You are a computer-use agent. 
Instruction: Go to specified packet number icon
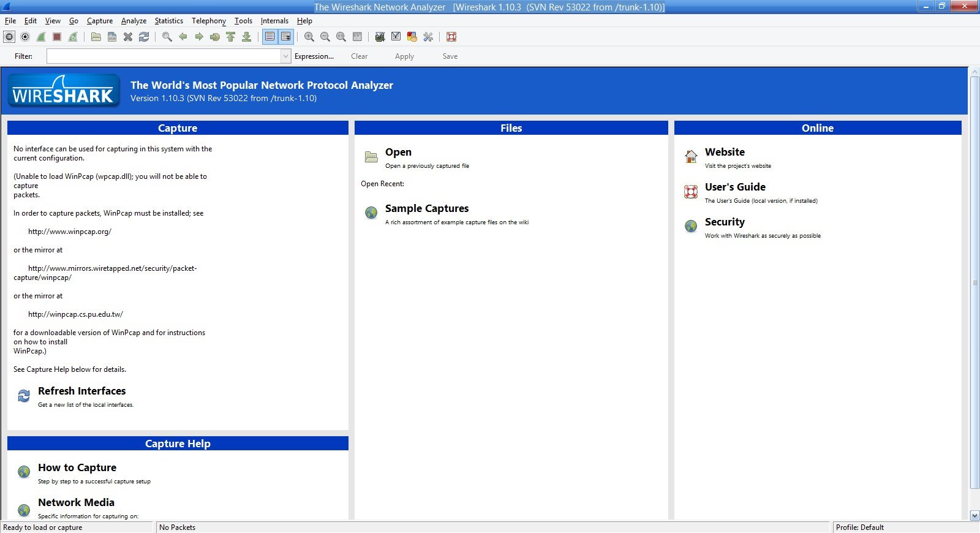[x=215, y=37]
